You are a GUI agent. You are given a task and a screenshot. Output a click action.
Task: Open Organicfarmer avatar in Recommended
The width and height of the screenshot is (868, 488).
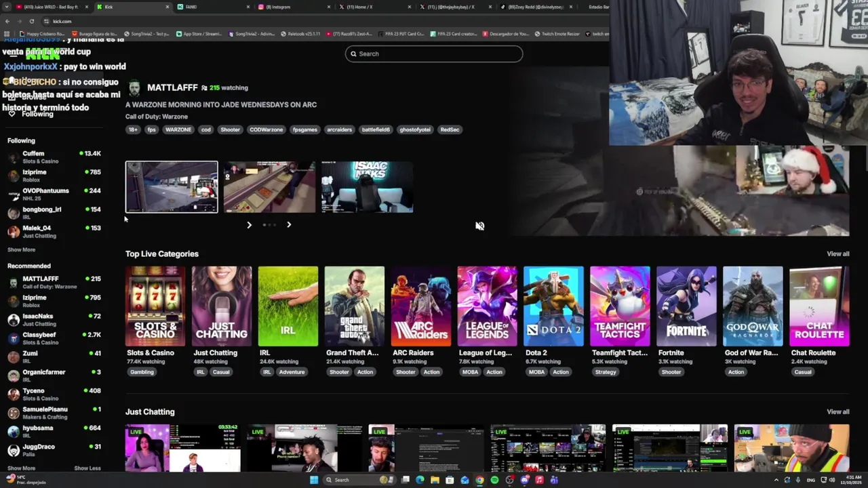coord(13,375)
